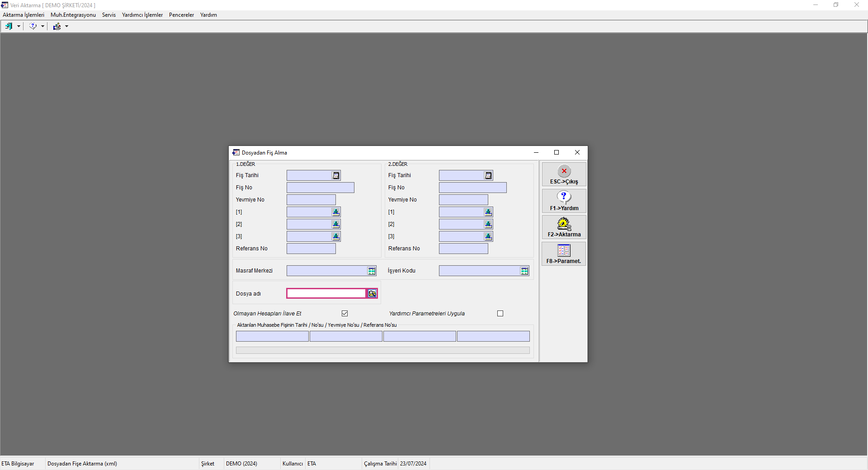Open F1->Yardım help button
The height and width of the screenshot is (470, 868).
click(x=564, y=201)
